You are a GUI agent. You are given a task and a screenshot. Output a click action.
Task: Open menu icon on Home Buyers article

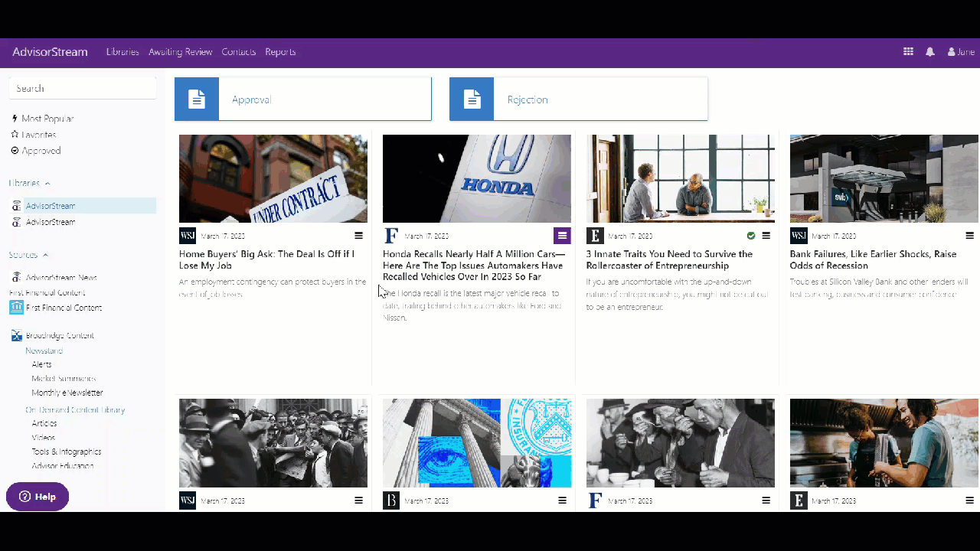[358, 236]
